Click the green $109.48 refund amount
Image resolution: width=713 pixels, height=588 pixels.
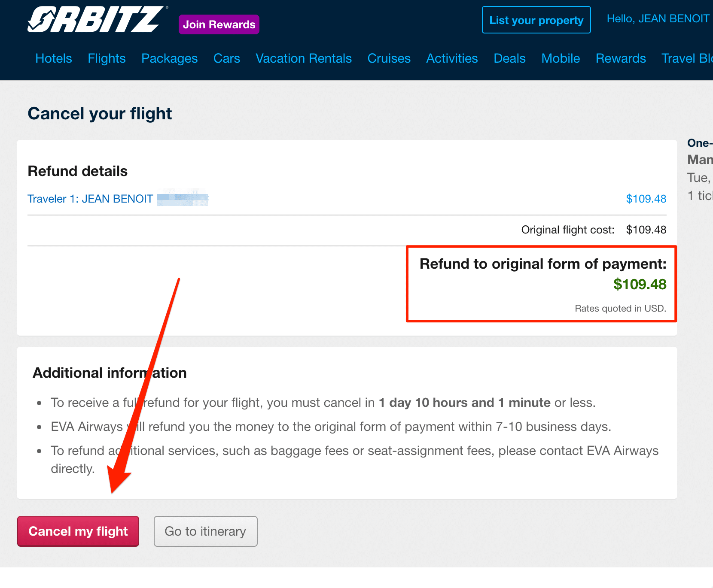640,284
